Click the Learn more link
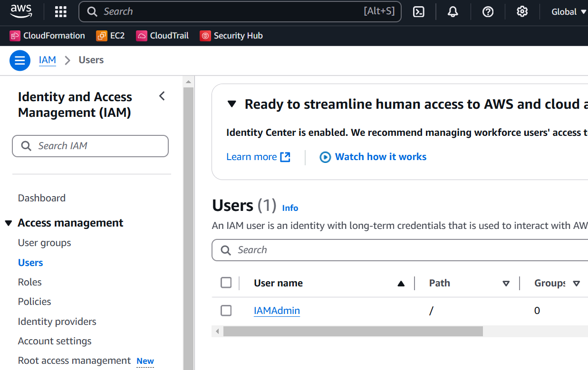 [251, 157]
